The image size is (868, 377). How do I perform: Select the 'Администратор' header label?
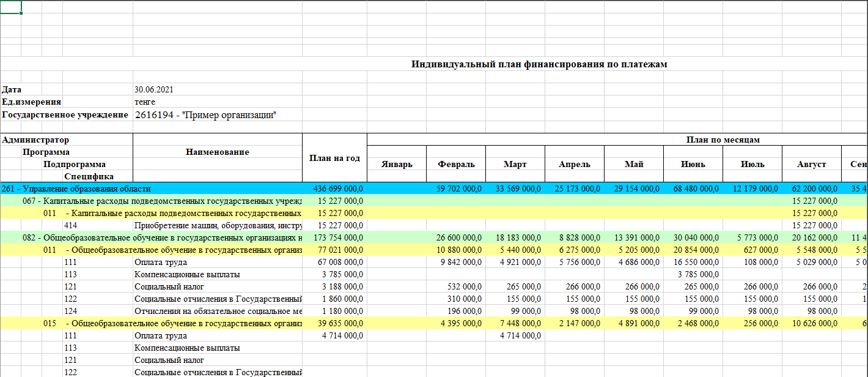click(35, 140)
